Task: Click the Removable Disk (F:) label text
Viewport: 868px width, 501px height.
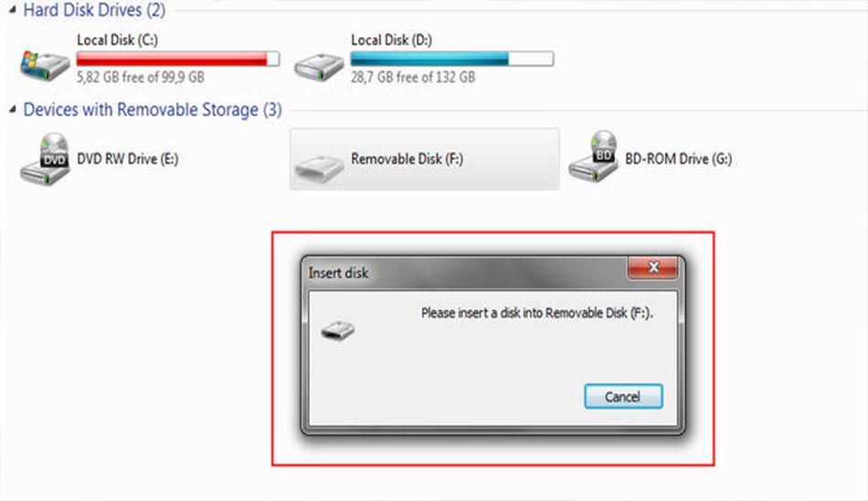Action: (x=407, y=159)
